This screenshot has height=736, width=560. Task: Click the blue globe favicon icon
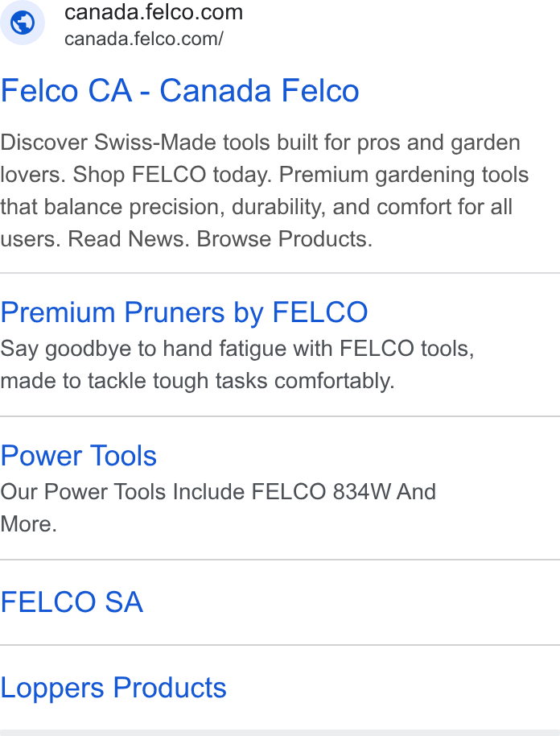pos(22,22)
